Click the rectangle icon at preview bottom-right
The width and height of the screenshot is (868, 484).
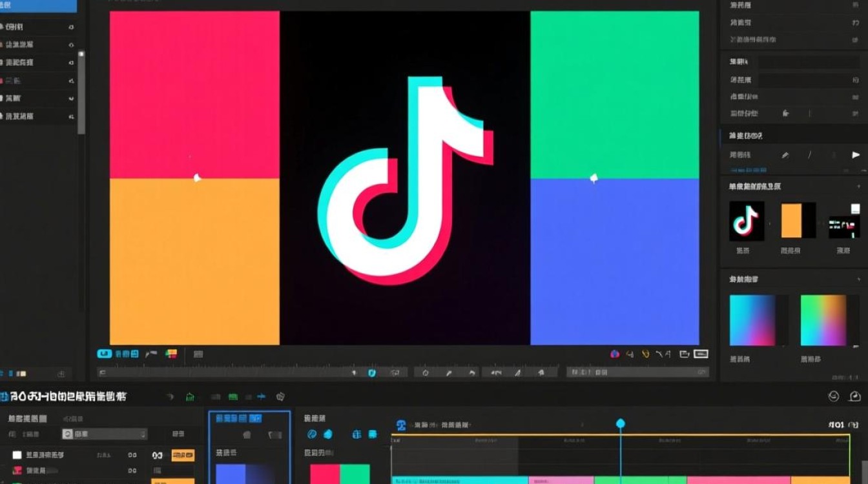click(701, 354)
